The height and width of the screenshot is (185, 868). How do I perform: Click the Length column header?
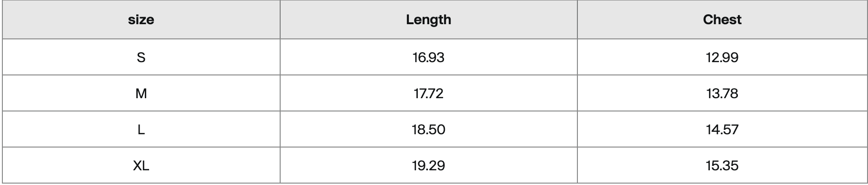coord(429,19)
